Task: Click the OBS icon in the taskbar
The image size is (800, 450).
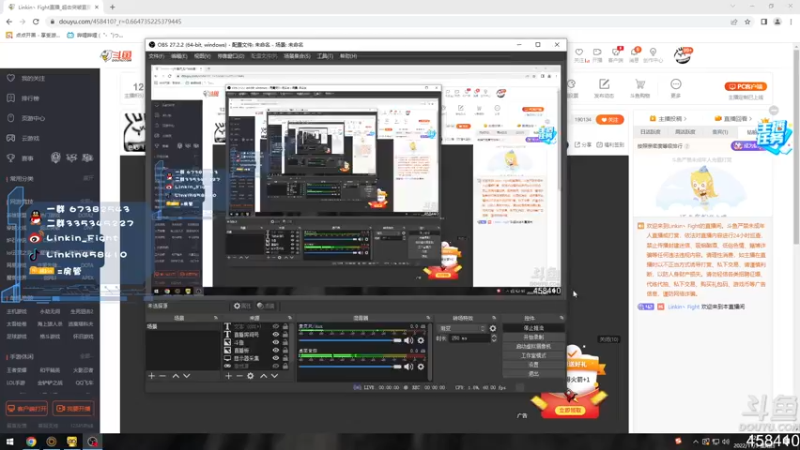Action: point(92,441)
